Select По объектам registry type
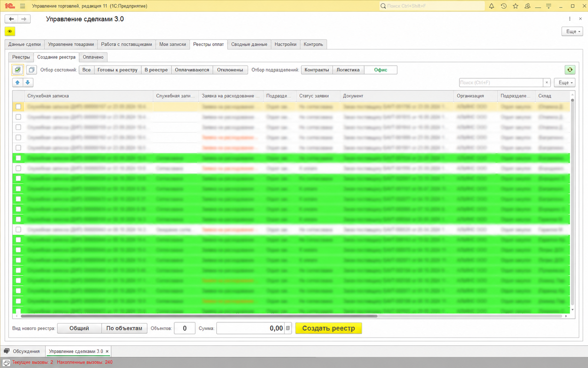This screenshot has width=588, height=368. [124, 328]
